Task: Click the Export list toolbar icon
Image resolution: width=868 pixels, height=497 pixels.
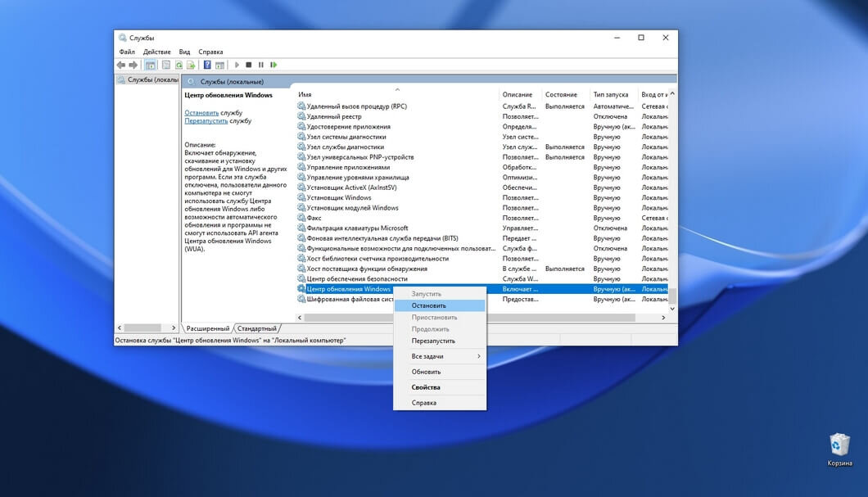Action: 191,65
